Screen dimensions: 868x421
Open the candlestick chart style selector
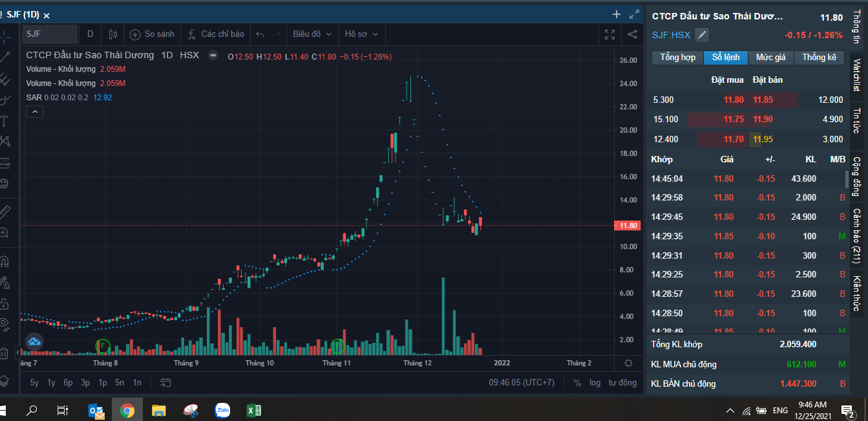click(x=113, y=34)
